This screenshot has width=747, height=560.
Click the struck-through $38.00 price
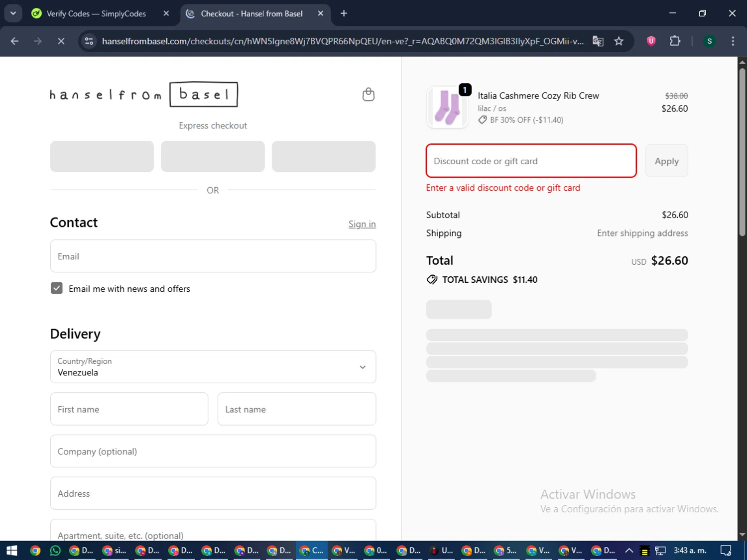coord(676,96)
